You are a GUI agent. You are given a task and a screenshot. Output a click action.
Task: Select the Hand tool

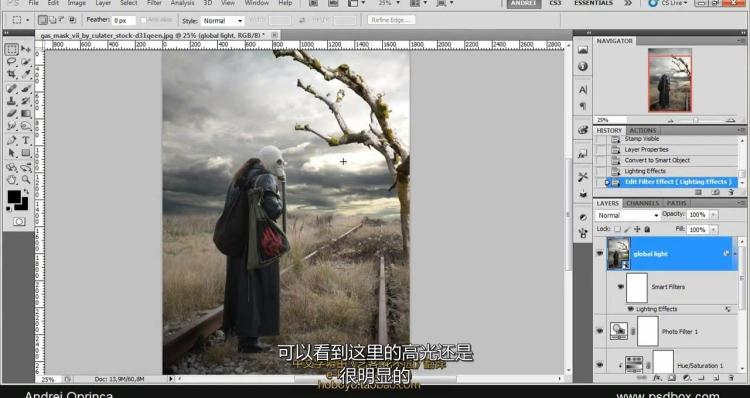coord(11,180)
